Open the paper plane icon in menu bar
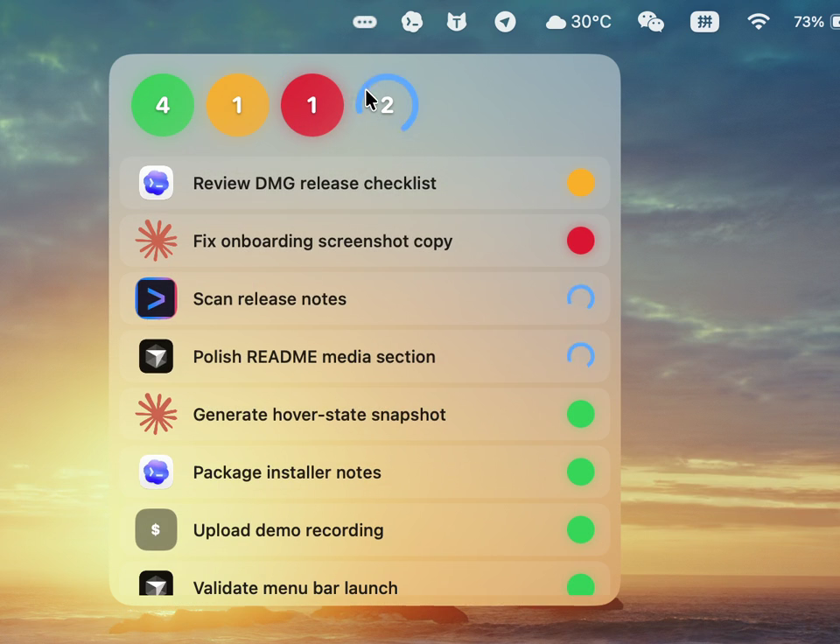Screen dimensions: 840x644 (505, 22)
